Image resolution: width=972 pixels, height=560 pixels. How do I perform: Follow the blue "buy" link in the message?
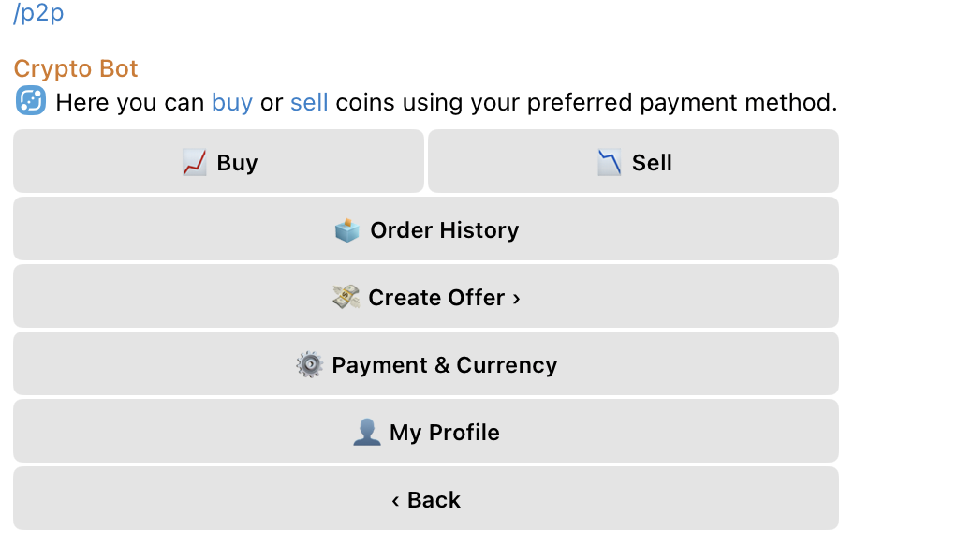232,102
